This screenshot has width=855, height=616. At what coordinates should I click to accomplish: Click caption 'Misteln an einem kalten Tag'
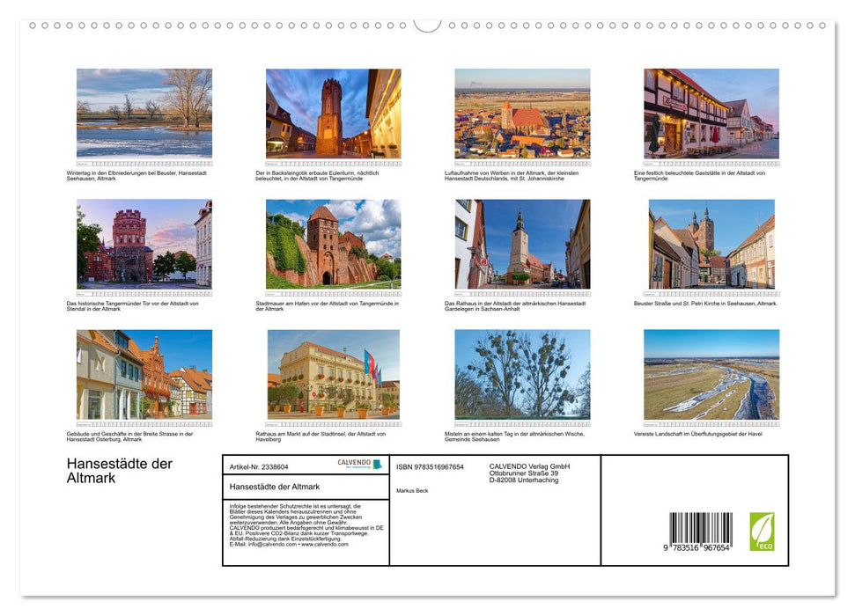pyautogui.click(x=515, y=436)
